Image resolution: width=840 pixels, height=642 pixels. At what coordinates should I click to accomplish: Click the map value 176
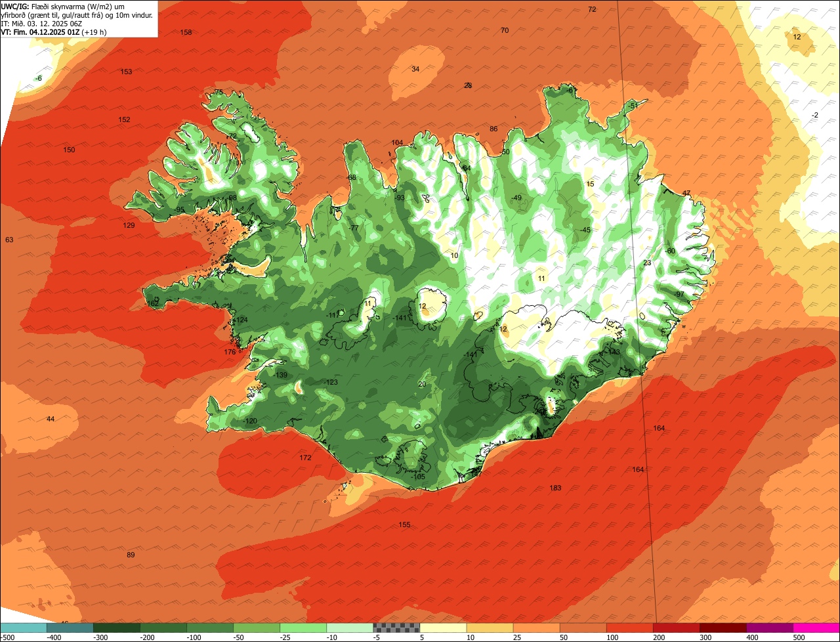tap(230, 352)
